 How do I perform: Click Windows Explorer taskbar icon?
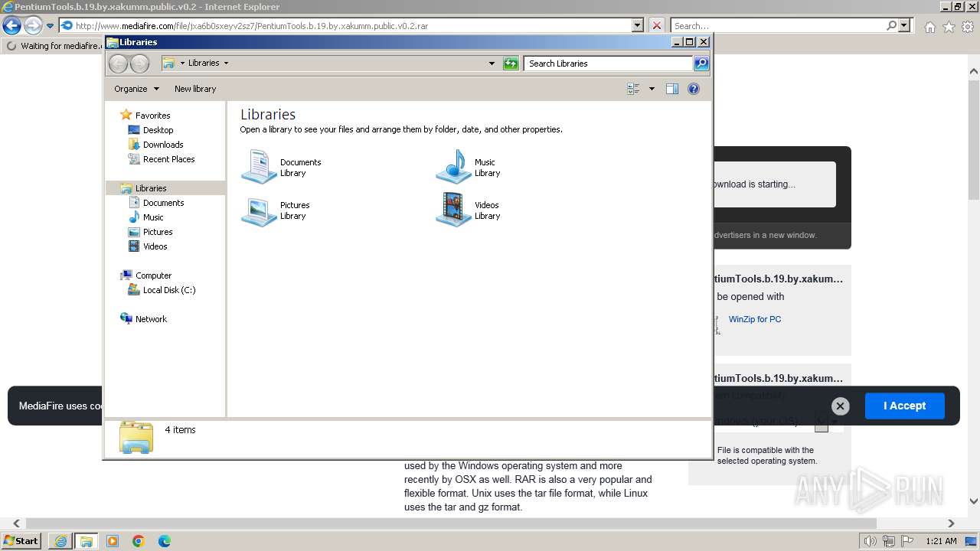click(86, 541)
